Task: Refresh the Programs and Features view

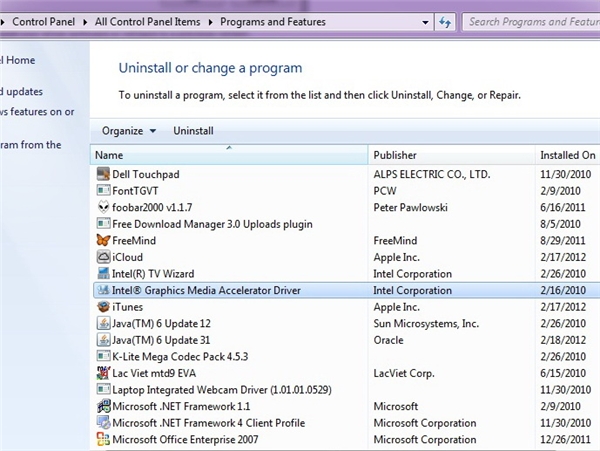Action: [x=445, y=22]
